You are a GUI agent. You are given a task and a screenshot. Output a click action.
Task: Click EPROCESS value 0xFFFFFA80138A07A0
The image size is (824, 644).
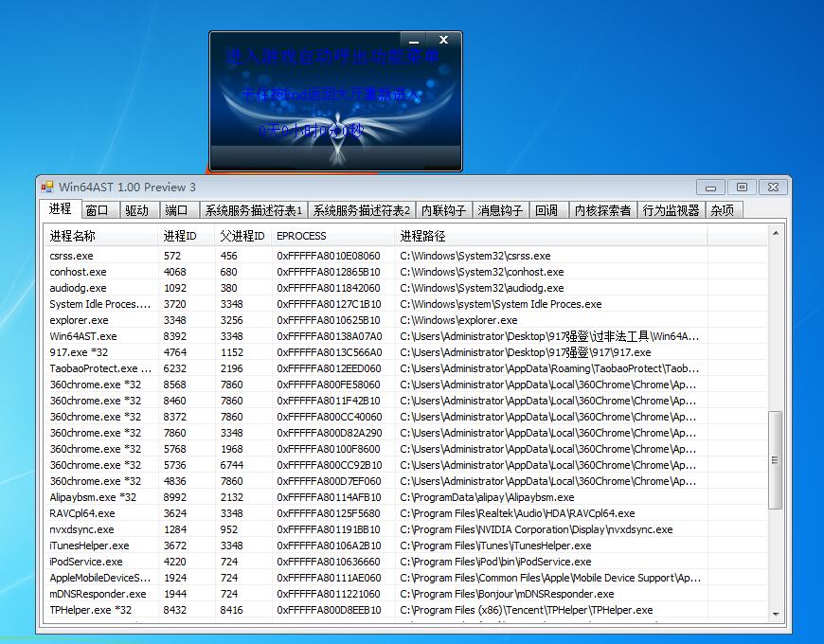[x=330, y=336]
